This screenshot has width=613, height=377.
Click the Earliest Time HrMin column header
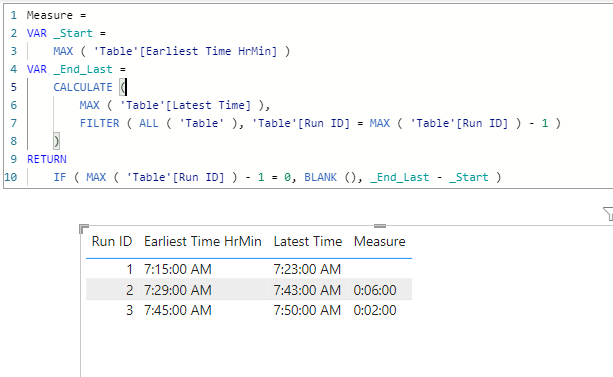(203, 241)
